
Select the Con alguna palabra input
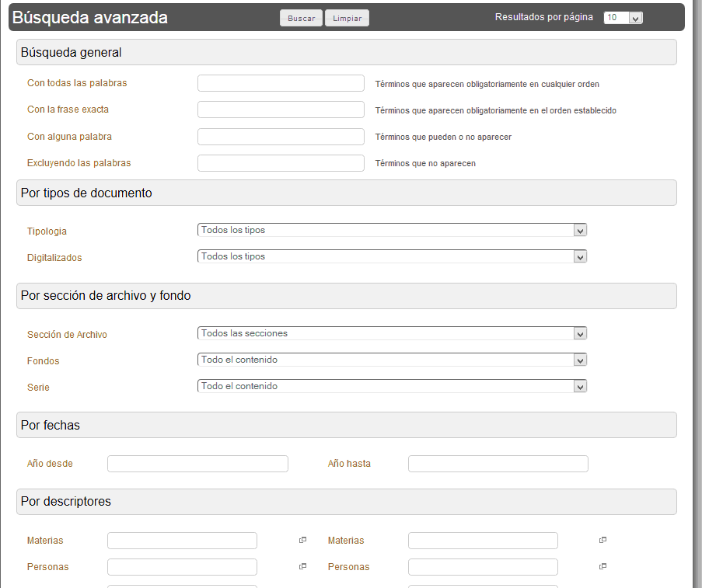pyautogui.click(x=281, y=137)
